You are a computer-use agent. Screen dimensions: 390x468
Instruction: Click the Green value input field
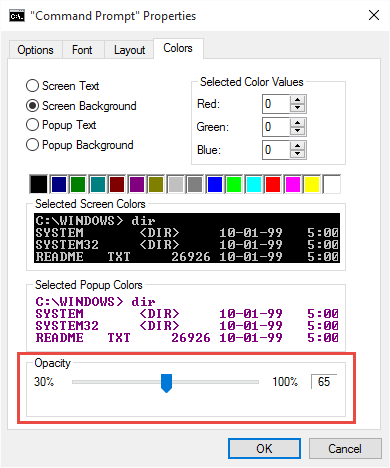(x=276, y=127)
